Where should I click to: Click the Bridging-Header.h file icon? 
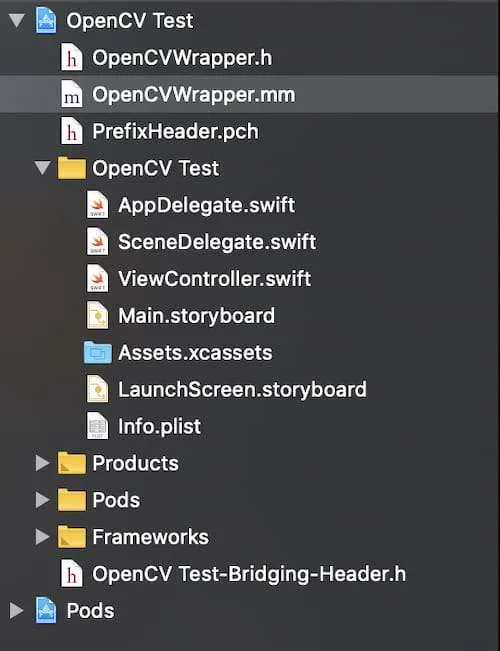pyautogui.click(x=71, y=574)
